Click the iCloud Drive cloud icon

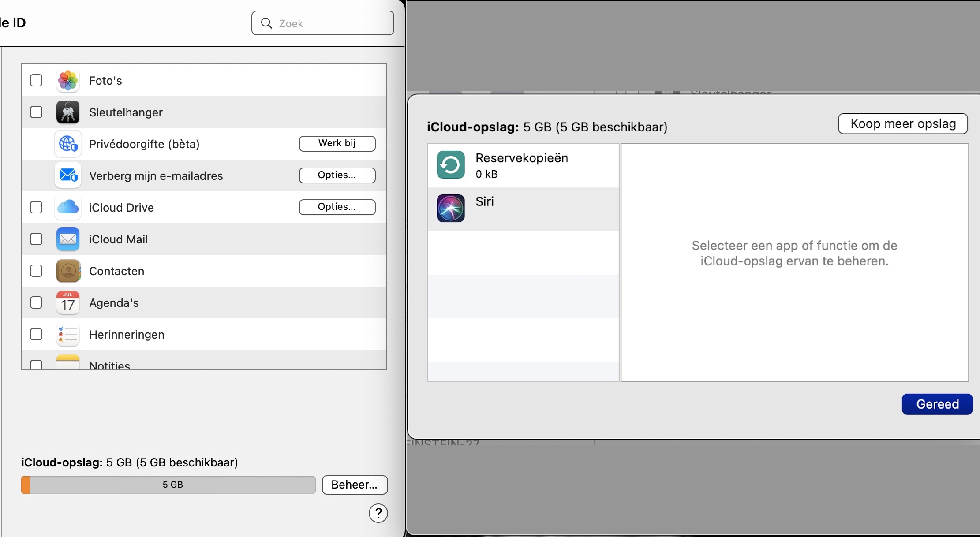coord(68,207)
